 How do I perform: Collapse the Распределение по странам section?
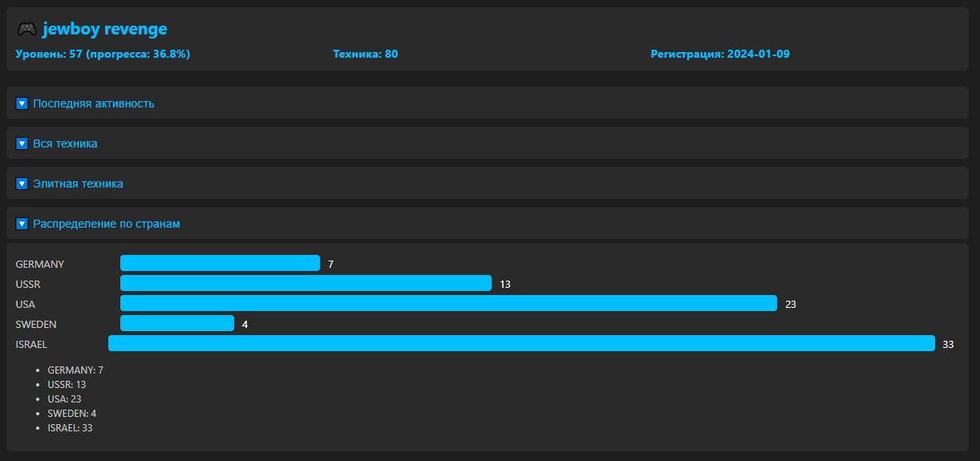tap(488, 224)
